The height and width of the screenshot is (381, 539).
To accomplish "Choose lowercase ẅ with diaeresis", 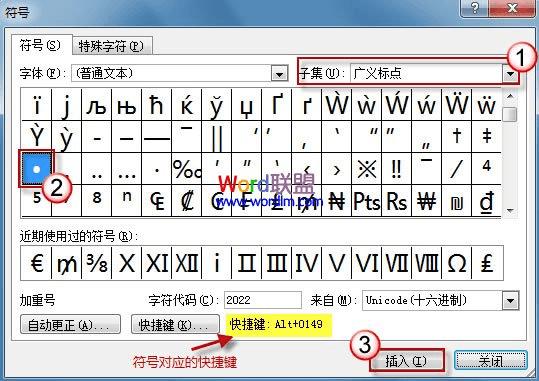I will pos(486,105).
